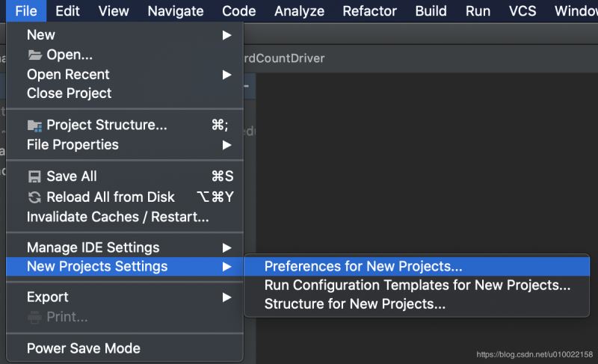Select Preferences for New Projects
This screenshot has height=364, width=598.
tap(363, 266)
